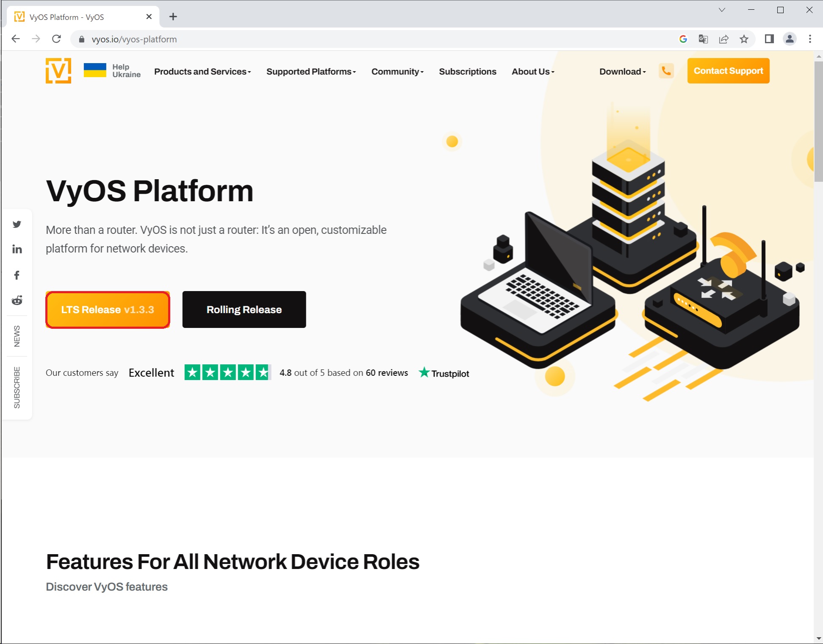This screenshot has width=823, height=644.
Task: Open the Chrome three-dot menu
Action: tap(810, 39)
